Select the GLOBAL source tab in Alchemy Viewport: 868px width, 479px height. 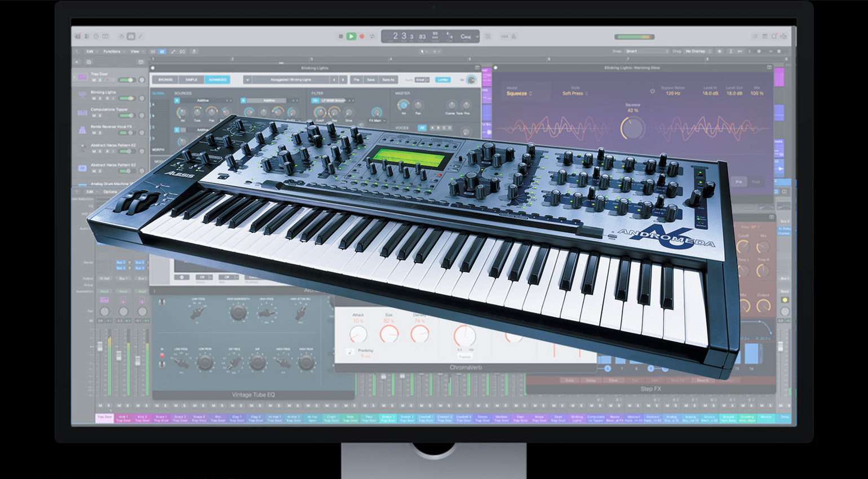point(158,93)
